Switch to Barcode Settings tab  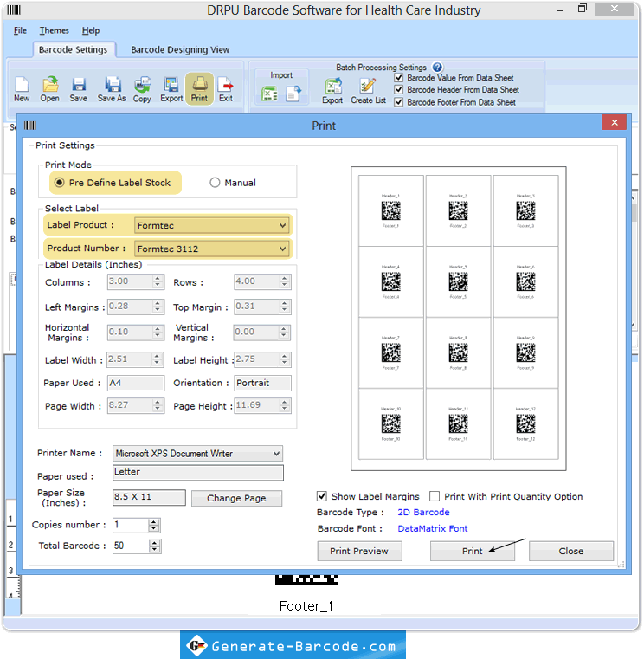pos(73,49)
